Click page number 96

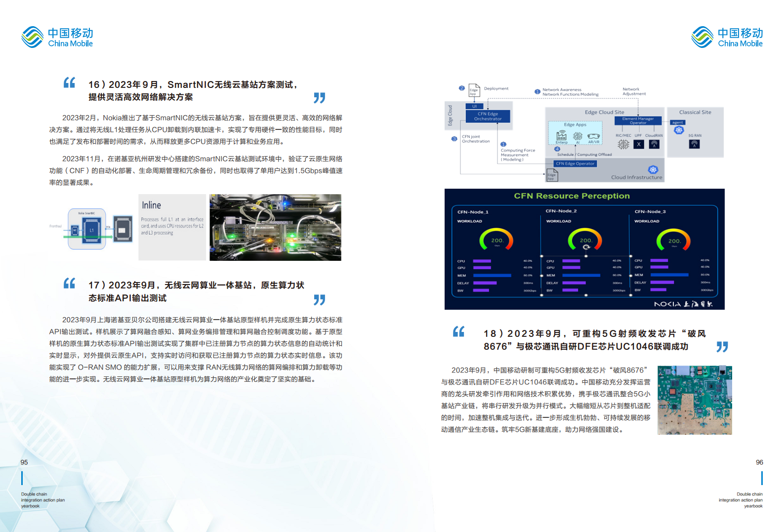759,462
